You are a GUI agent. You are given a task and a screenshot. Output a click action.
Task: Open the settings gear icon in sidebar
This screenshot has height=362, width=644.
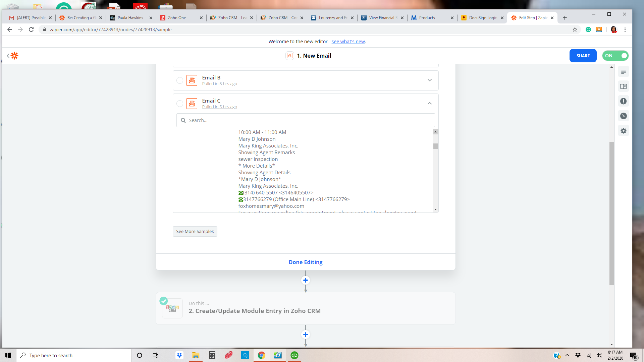coord(624,131)
